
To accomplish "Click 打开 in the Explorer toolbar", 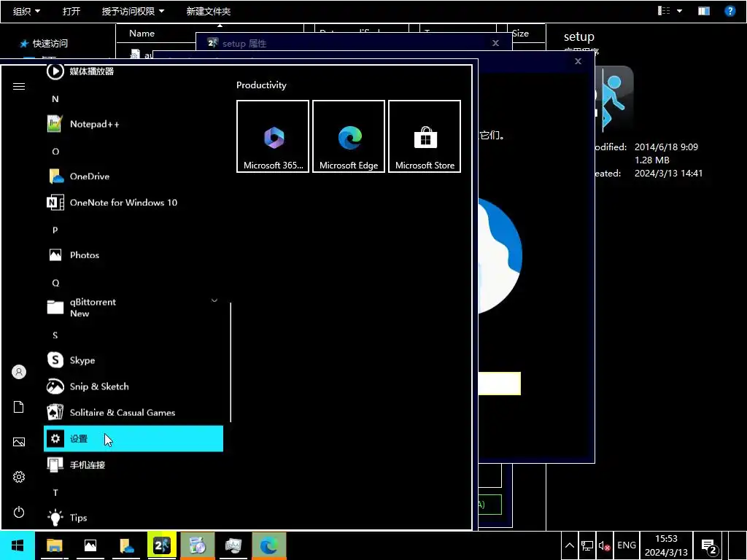I will [71, 11].
